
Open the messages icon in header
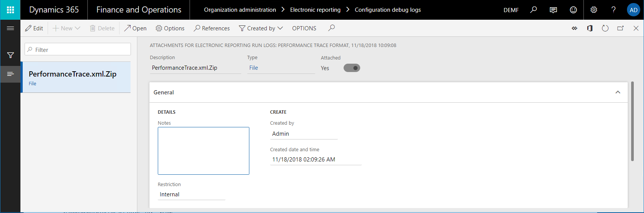pos(553,10)
